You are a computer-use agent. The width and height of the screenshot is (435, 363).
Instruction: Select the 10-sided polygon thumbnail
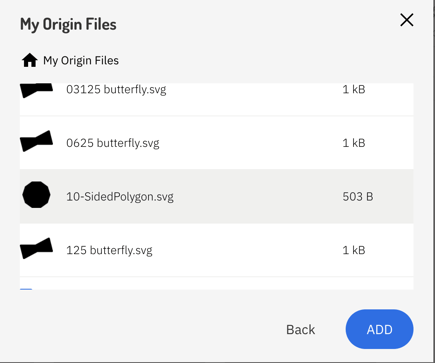tap(36, 195)
